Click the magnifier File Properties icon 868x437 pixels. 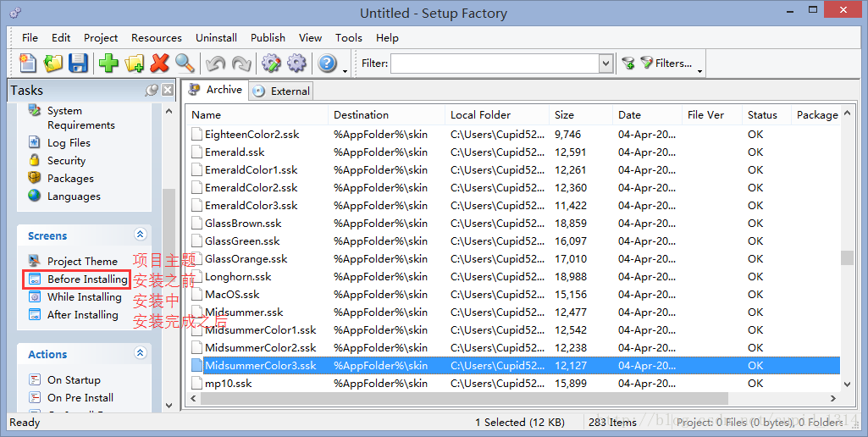[185, 64]
